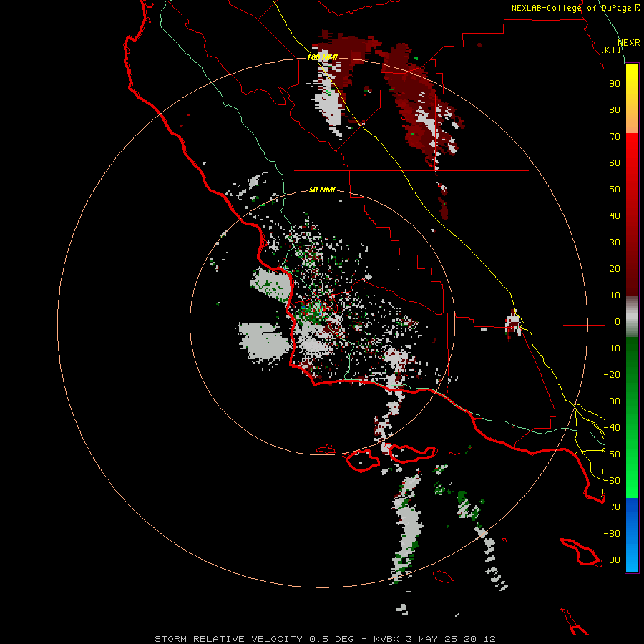The height and width of the screenshot is (644, 644).
Task: Click the 90 value on the velocity scale
Action: click(615, 84)
